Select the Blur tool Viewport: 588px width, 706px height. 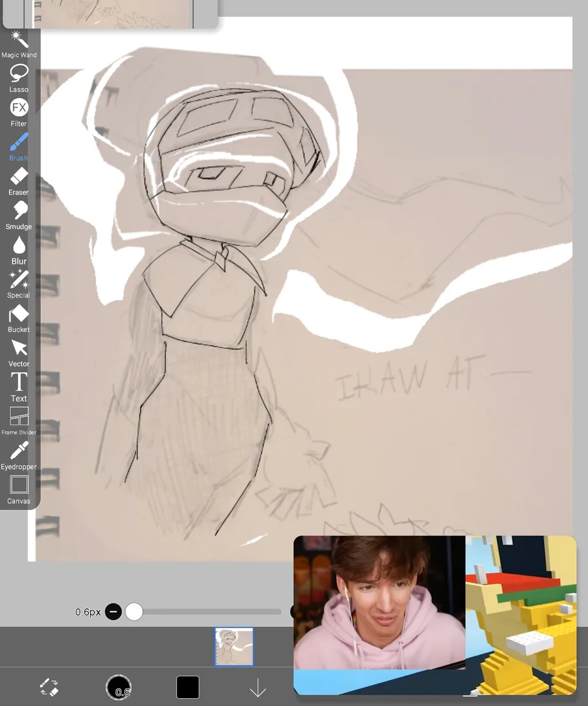(19, 250)
